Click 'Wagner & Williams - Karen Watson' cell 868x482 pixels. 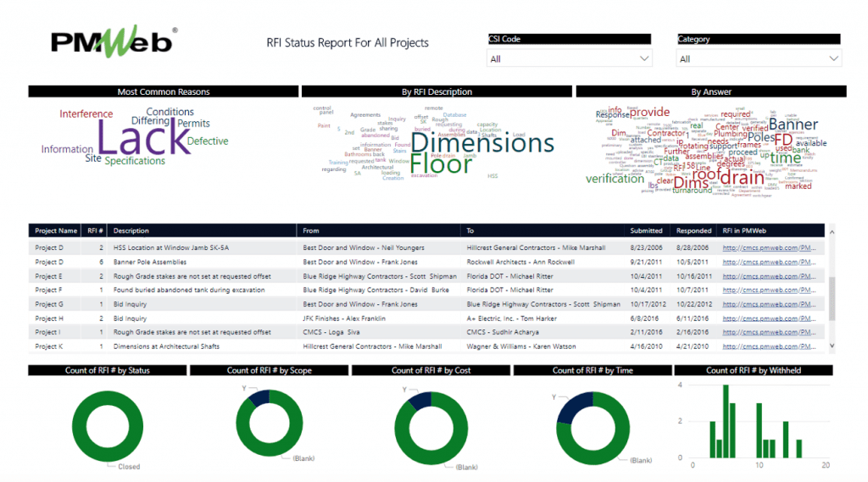click(521, 346)
